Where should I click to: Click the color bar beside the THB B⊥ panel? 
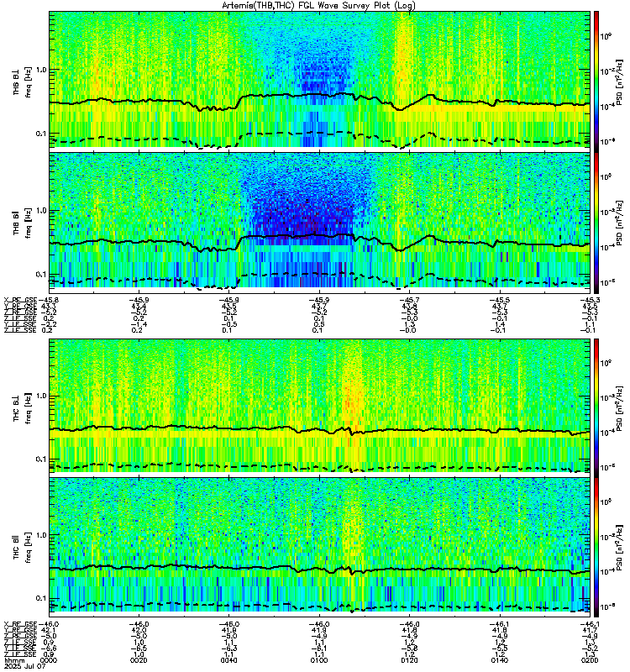click(x=596, y=80)
